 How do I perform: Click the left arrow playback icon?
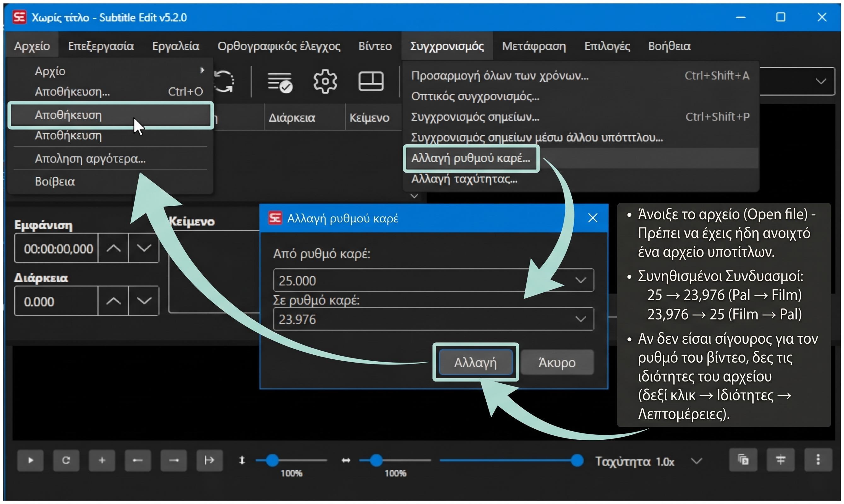tap(138, 460)
